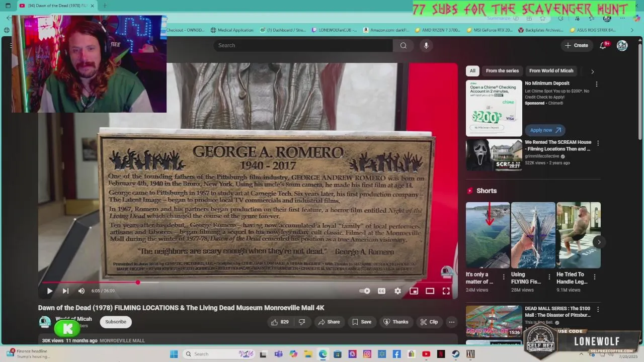The height and width of the screenshot is (362, 644).
Task: Subscribe to World of Micah channel
Action: click(x=115, y=322)
